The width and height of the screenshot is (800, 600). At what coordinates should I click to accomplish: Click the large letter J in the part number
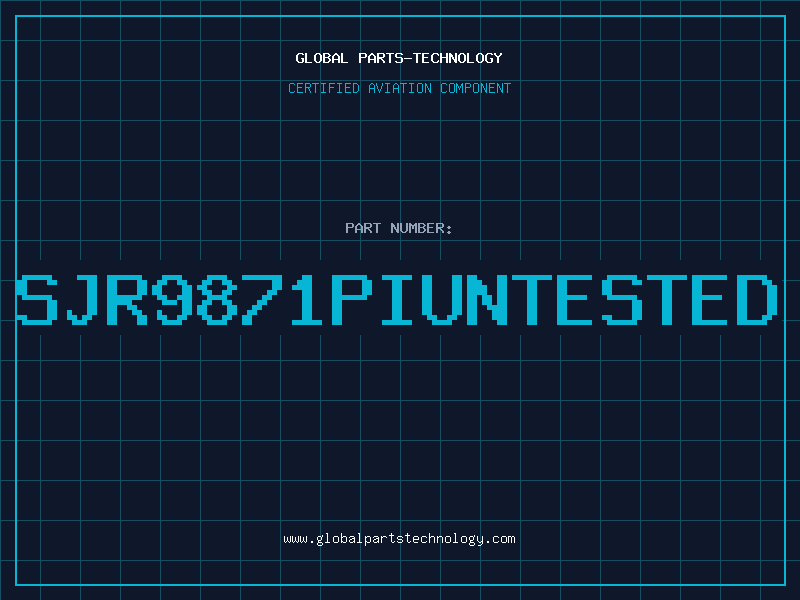82,299
